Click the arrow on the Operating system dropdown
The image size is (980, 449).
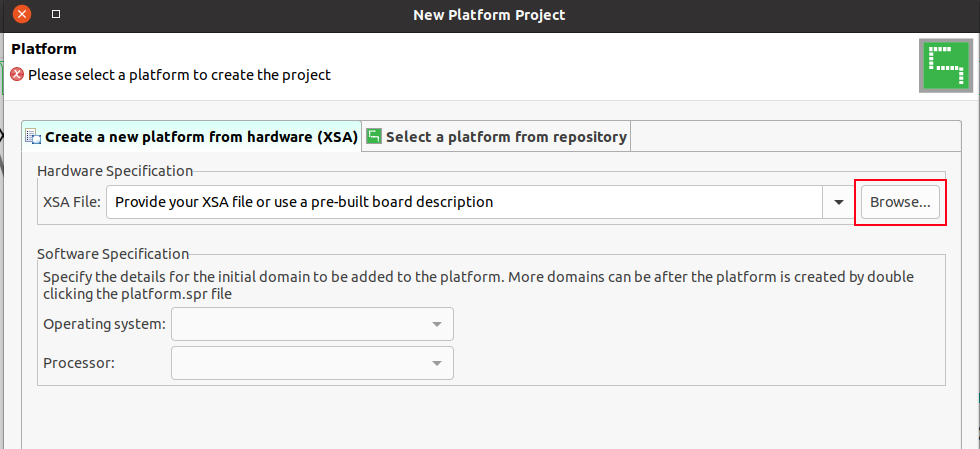pos(437,325)
